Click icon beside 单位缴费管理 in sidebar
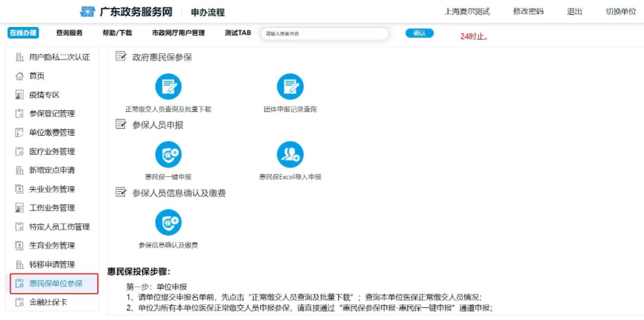644x320 pixels. pyautogui.click(x=20, y=133)
